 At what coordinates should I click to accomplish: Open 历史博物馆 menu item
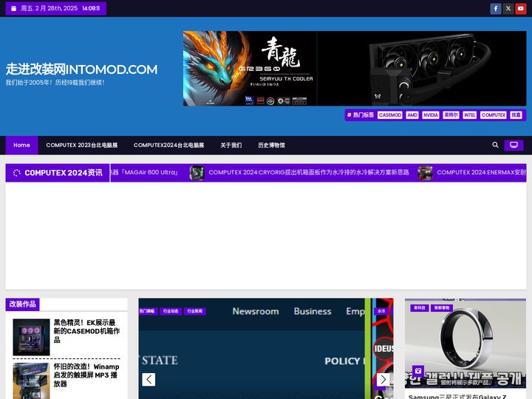pyautogui.click(x=271, y=146)
